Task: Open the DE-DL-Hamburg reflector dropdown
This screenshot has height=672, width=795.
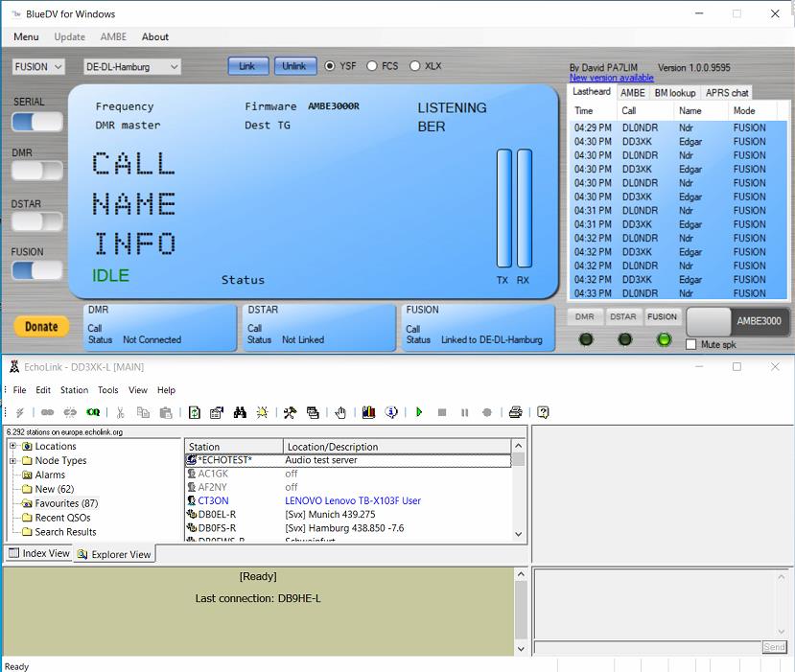Action: (131, 67)
